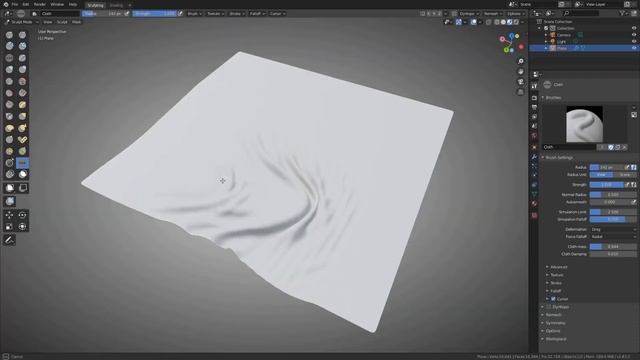Image resolution: width=640 pixels, height=360 pixels.
Task: Open the Material properties tab icon
Action: (534, 204)
